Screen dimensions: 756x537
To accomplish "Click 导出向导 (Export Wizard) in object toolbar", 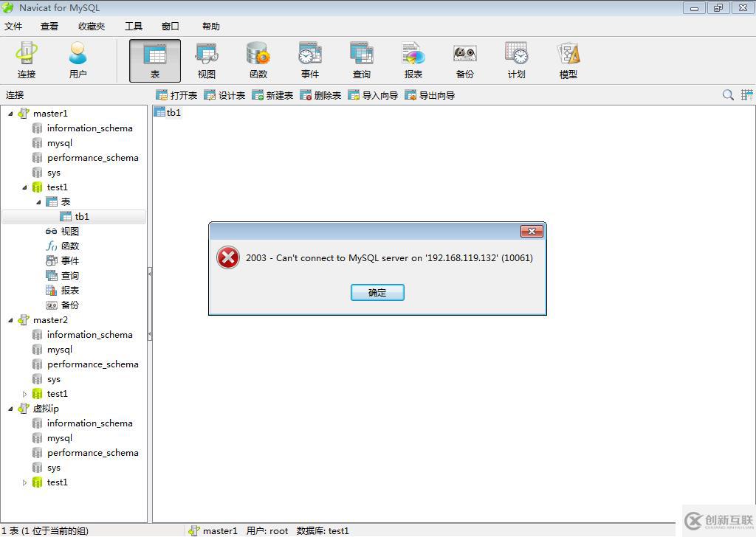I will point(430,95).
